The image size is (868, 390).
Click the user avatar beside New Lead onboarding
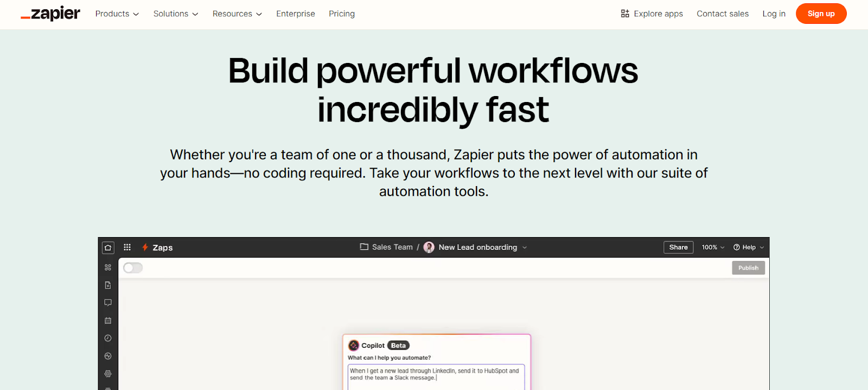pos(429,247)
